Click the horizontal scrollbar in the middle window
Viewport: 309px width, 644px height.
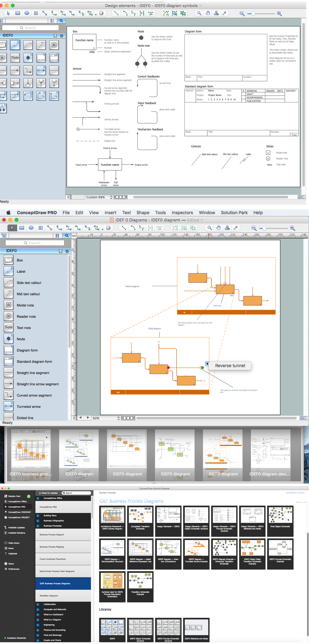click(x=216, y=418)
